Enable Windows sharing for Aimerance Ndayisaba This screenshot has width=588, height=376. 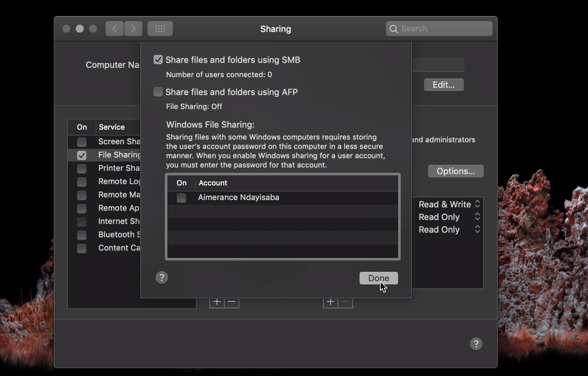pos(181,198)
